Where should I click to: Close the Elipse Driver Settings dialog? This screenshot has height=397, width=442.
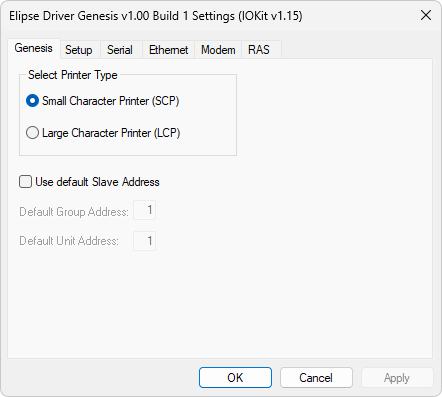pos(426,15)
